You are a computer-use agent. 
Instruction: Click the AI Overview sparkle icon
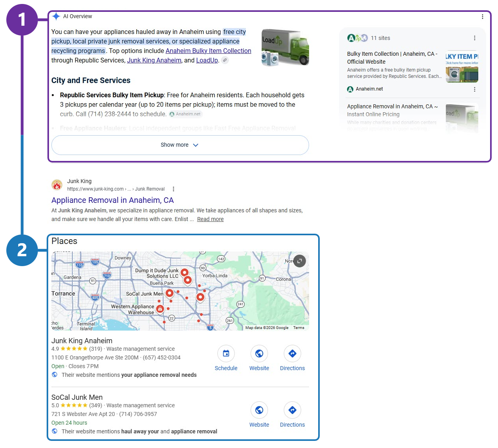56,16
